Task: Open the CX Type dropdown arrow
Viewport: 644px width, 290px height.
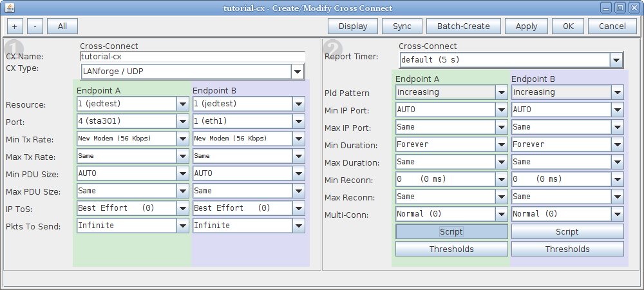Action: (x=298, y=72)
